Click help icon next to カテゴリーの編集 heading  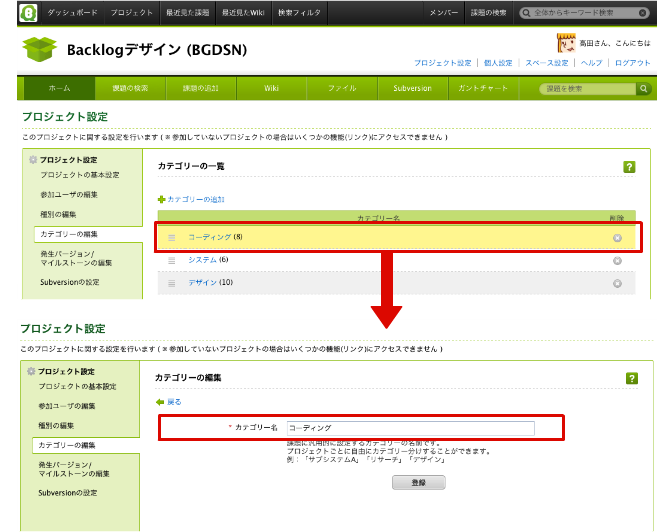[x=631, y=378]
